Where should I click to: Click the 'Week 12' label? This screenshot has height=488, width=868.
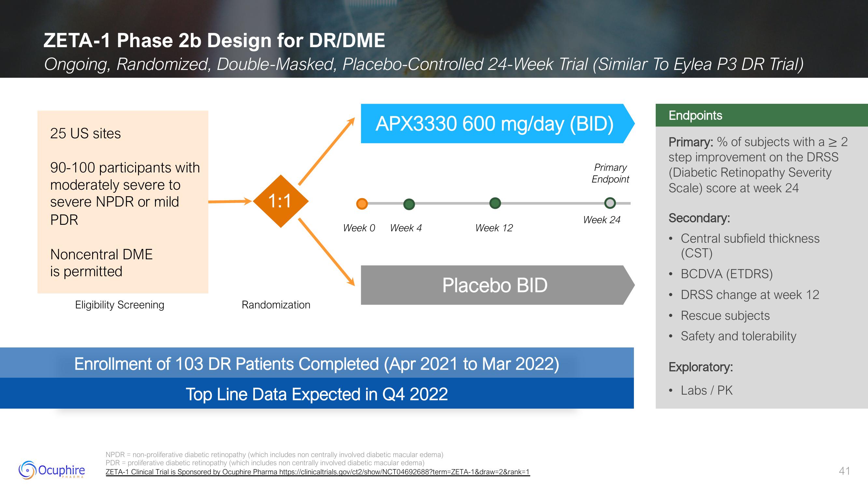pos(494,228)
